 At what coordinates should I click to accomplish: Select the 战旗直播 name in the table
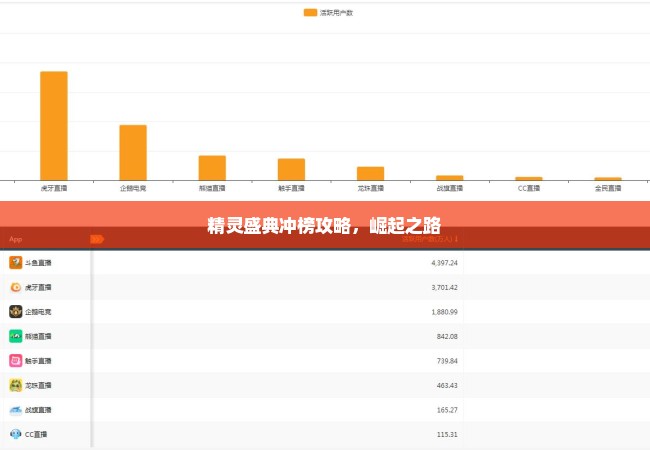click(x=38, y=410)
